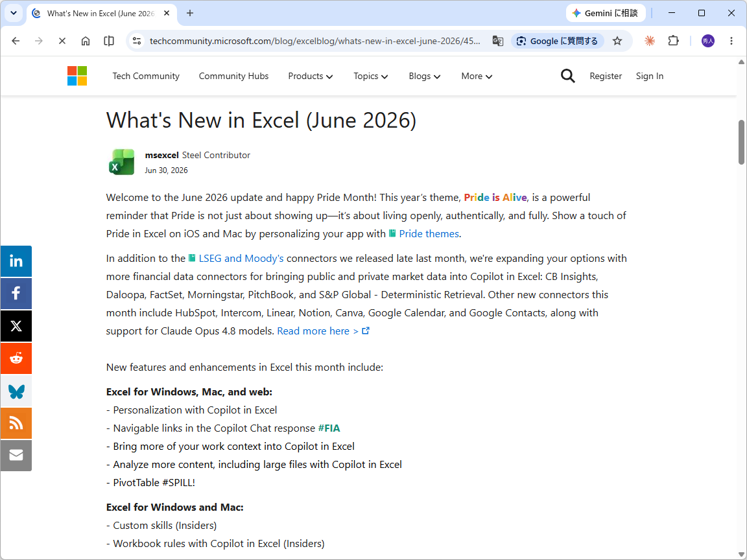Share article on LinkedIn
The height and width of the screenshot is (560, 747).
(x=16, y=261)
